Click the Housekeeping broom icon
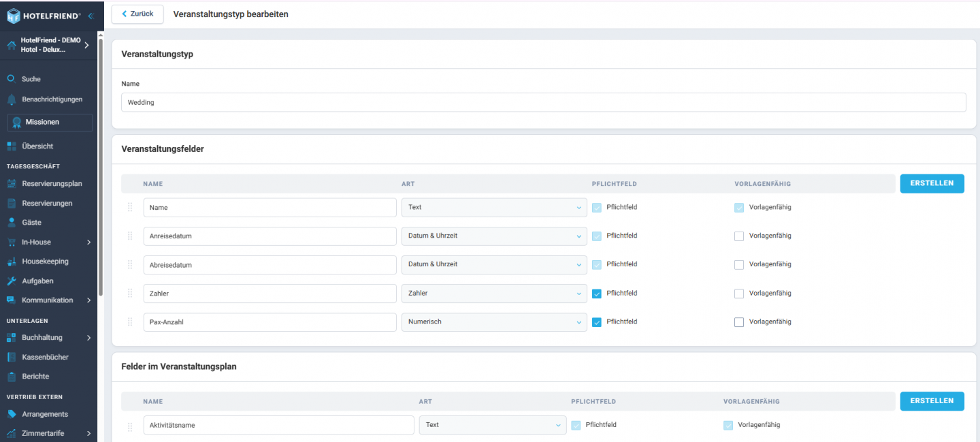Viewport: 980px width, 442px height. point(11,262)
